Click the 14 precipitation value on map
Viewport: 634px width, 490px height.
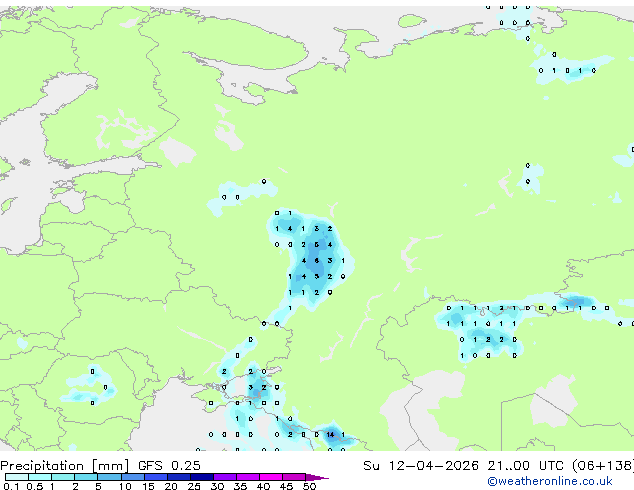[x=330, y=435]
